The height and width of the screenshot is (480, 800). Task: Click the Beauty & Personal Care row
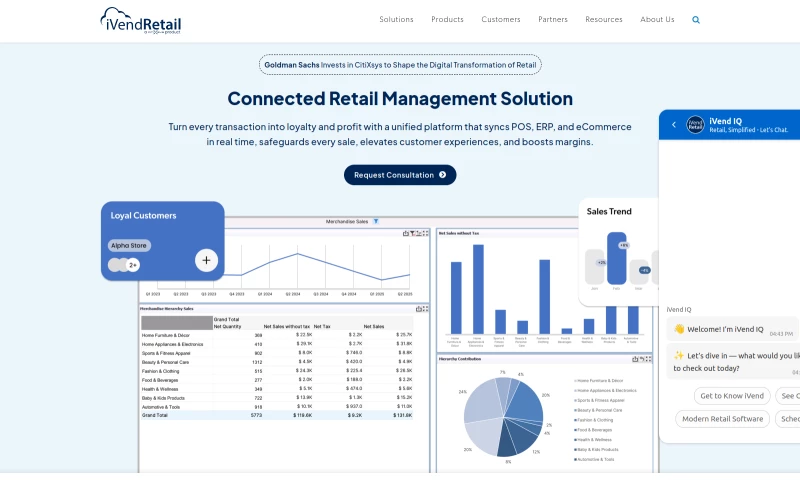click(x=277, y=362)
